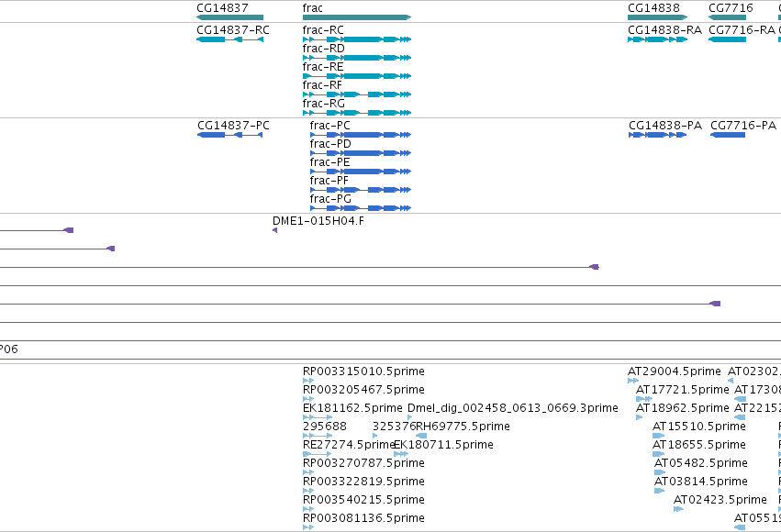
Task: Select the RE27274.5prime EST glyph
Action: [x=317, y=454]
